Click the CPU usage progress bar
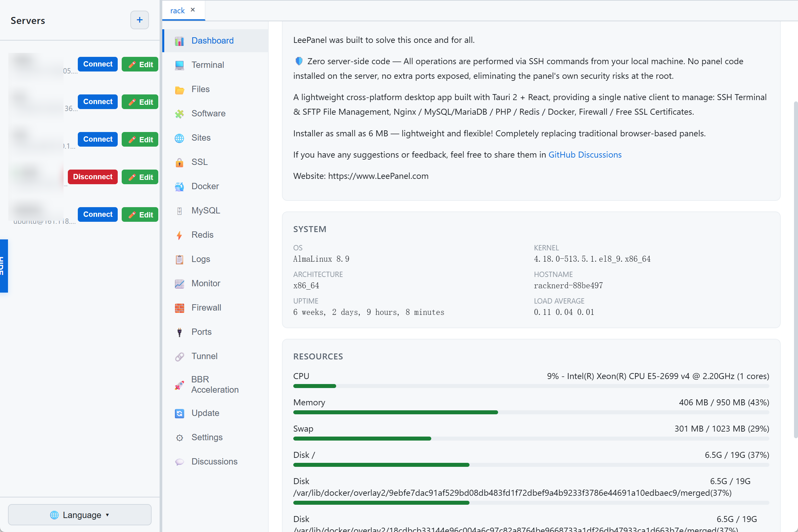This screenshot has height=532, width=798. 531,386
